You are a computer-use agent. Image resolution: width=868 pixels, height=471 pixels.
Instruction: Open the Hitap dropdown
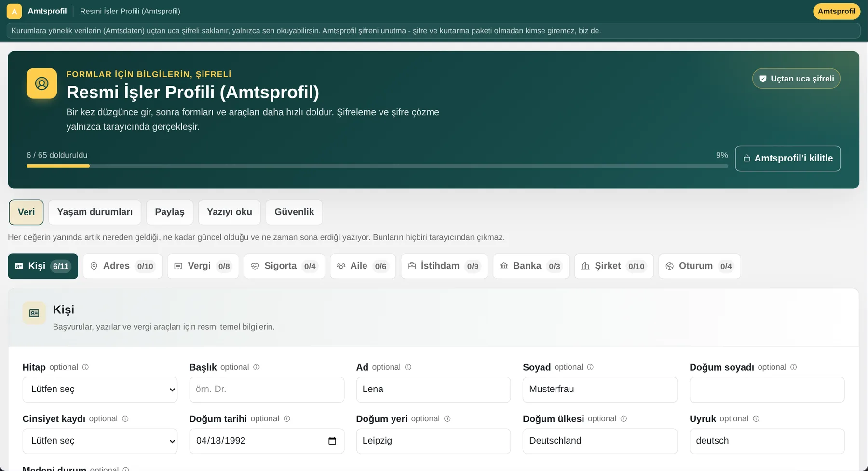click(x=100, y=390)
